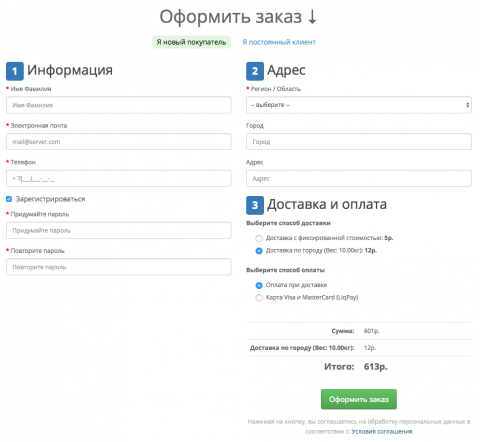Click the 'Выберите способ доставки' label
Image resolution: width=480 pixels, height=442 pixels.
click(x=288, y=223)
